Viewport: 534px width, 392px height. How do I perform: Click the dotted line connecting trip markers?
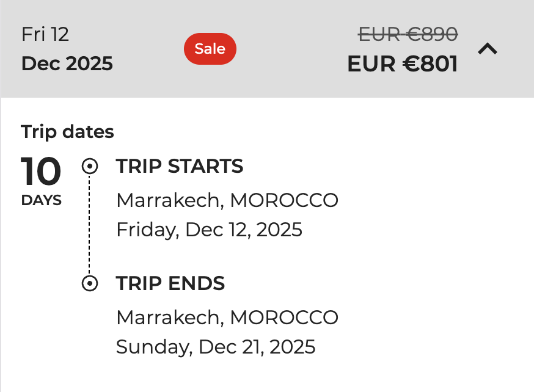(90, 225)
